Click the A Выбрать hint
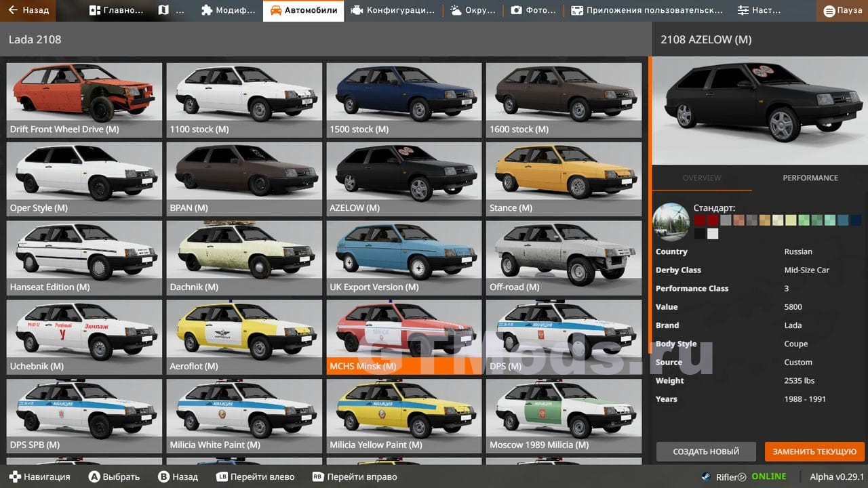Image resolution: width=868 pixels, height=488 pixels. [114, 476]
